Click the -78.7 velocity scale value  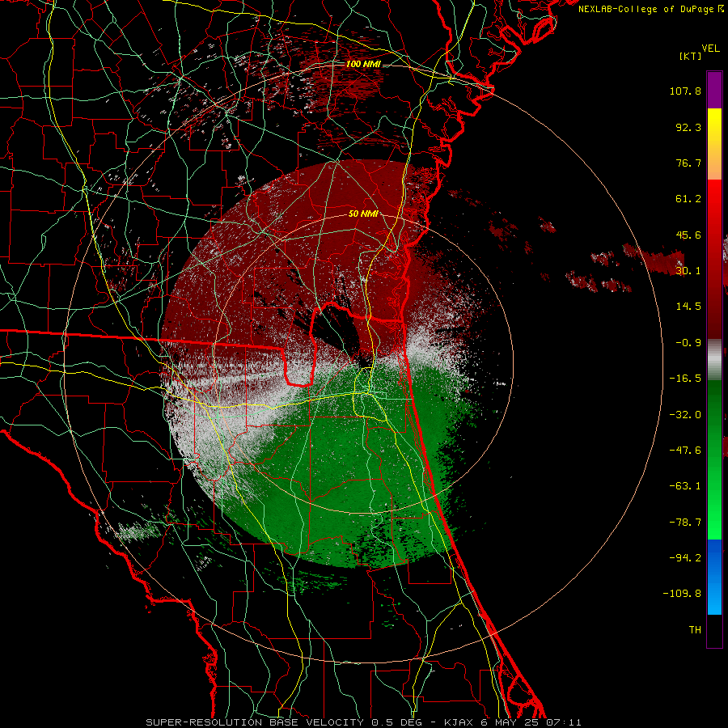[685, 523]
